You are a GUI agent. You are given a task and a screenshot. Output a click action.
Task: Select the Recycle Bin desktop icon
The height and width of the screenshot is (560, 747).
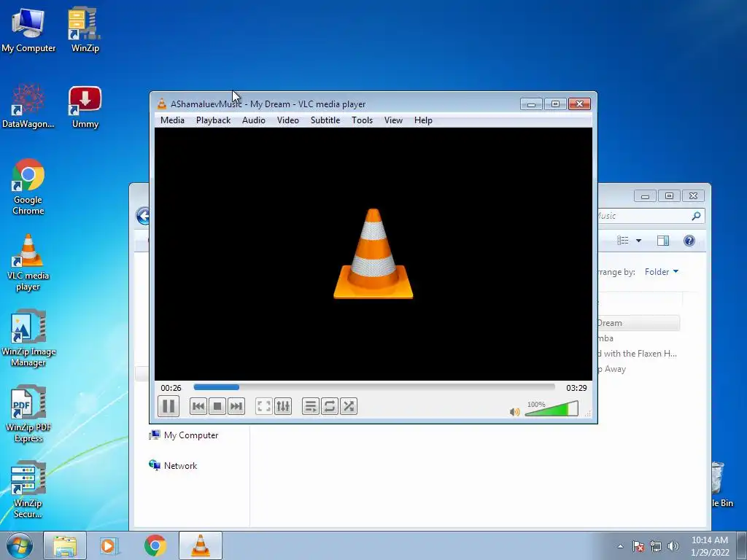tap(721, 485)
